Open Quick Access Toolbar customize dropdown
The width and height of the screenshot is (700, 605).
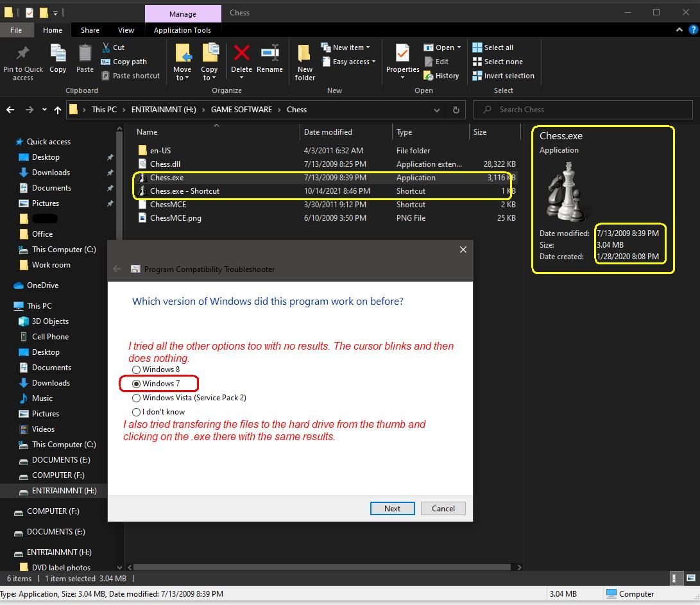(55, 13)
